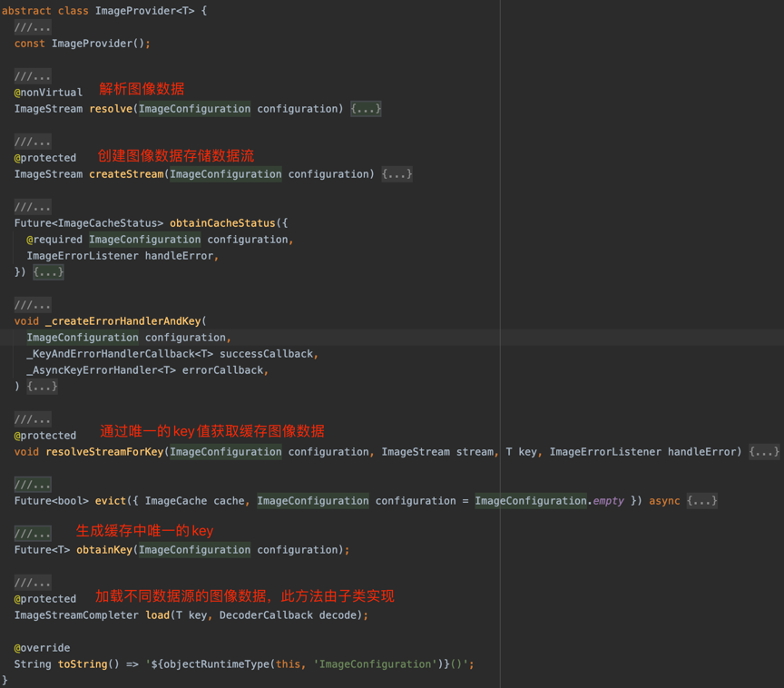This screenshot has height=688, width=784.
Task: Expand the doc comment above the ImageProvider constructor
Action: (x=33, y=26)
